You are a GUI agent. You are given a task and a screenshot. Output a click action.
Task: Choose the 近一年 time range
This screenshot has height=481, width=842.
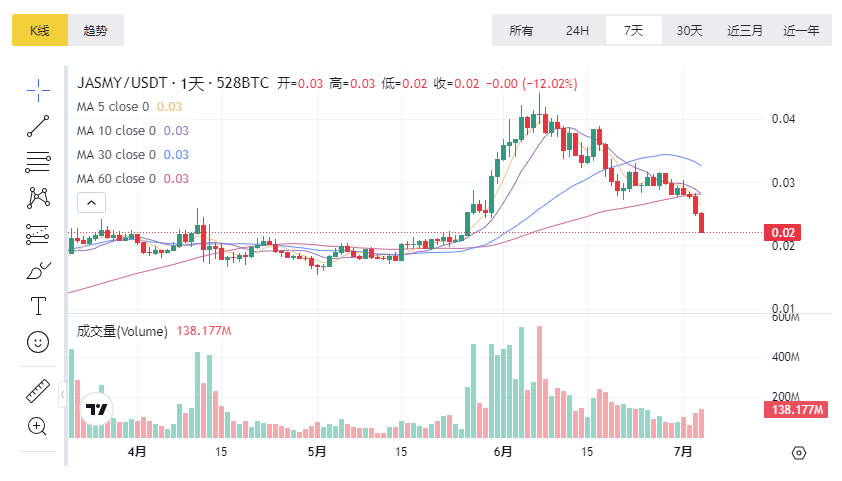801,30
